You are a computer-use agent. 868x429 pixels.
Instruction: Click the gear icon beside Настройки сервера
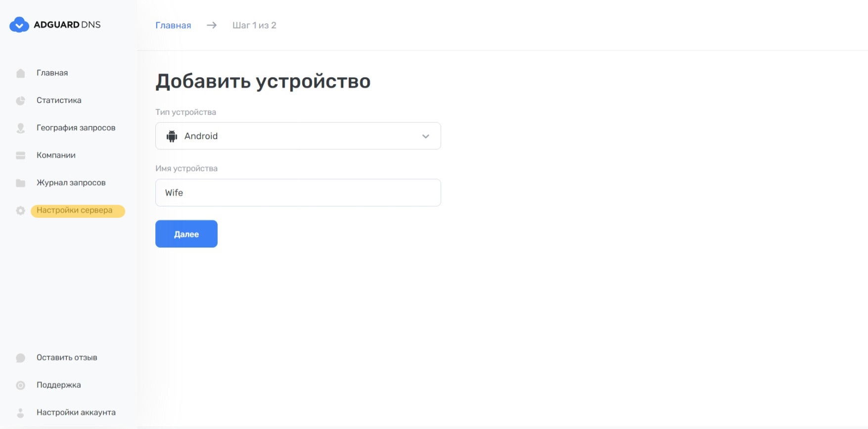pos(20,211)
